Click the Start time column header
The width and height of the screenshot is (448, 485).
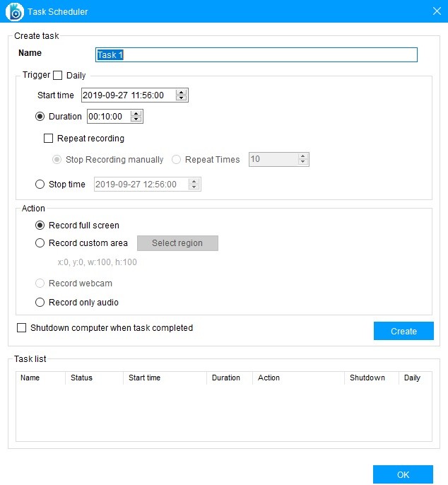145,378
